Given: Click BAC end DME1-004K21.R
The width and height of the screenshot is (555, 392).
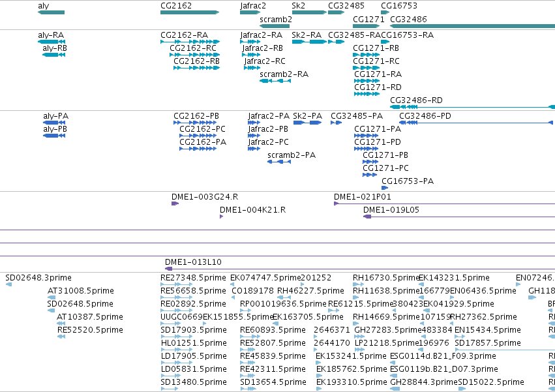Looking at the screenshot, I should [253, 210].
